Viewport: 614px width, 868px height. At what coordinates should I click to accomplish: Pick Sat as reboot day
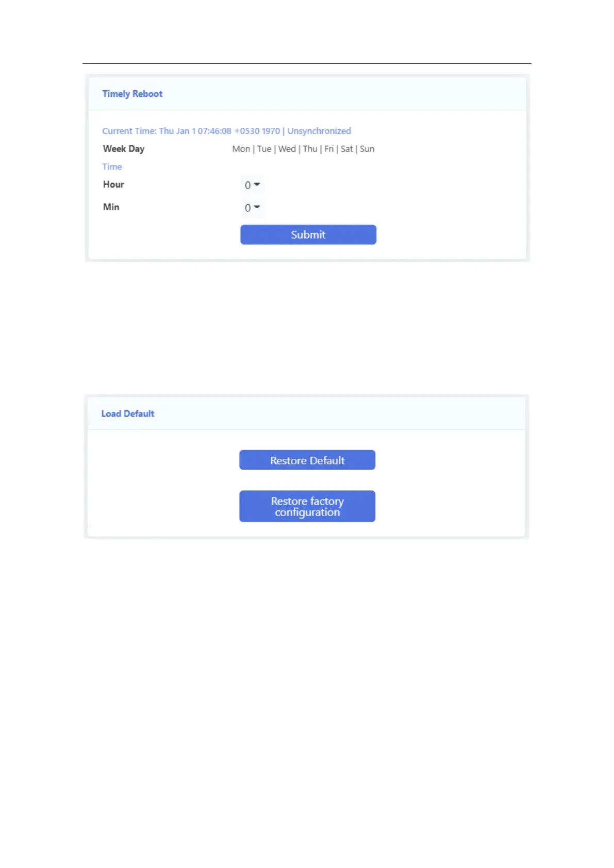point(346,149)
